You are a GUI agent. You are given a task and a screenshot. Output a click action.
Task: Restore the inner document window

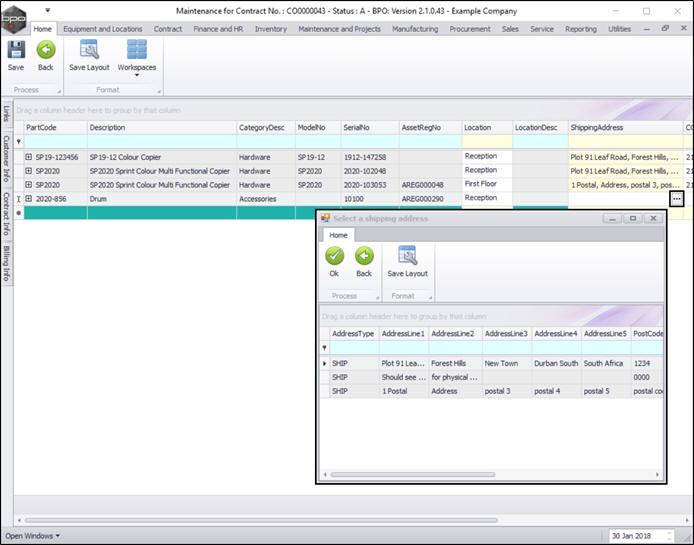pyautogui.click(x=665, y=28)
